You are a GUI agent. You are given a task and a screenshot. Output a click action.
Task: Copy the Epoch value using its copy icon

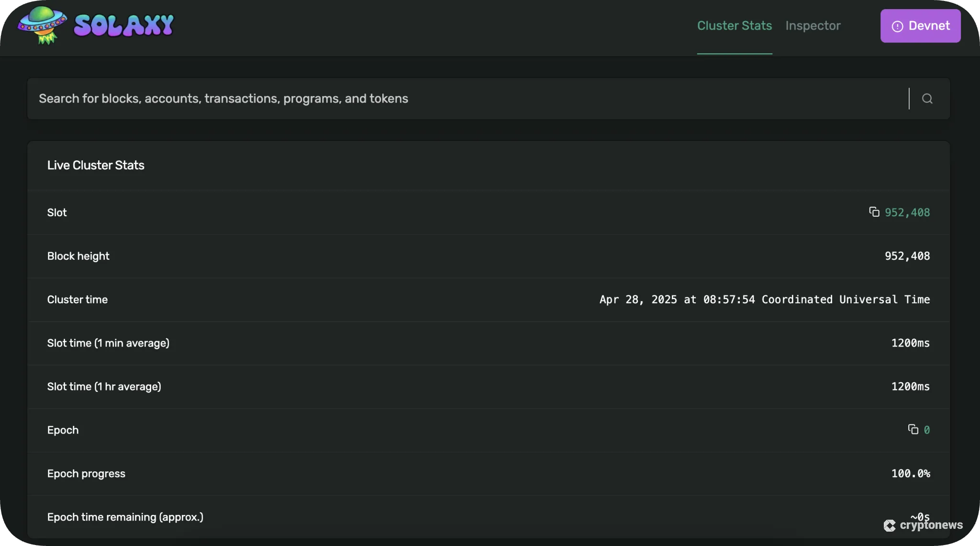(913, 429)
